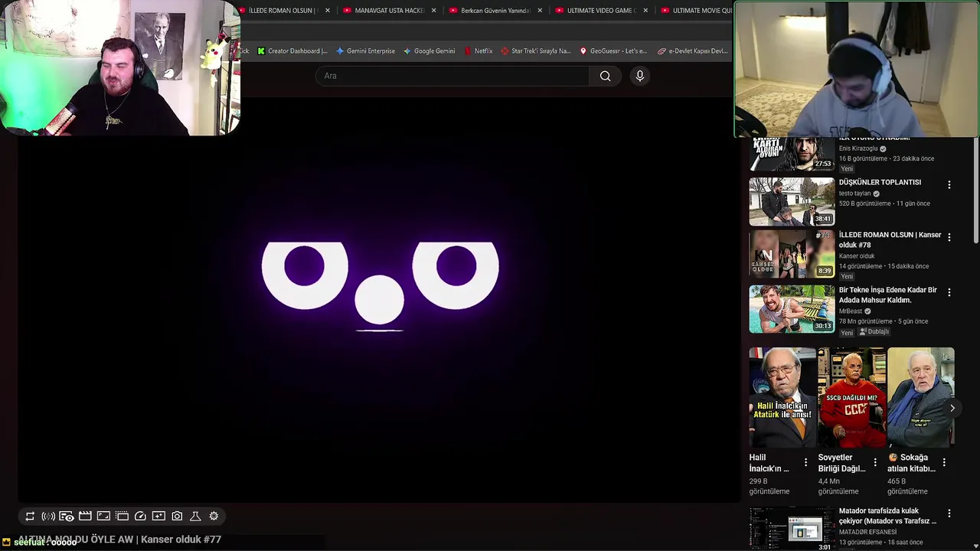Image resolution: width=980 pixels, height=551 pixels.
Task: Toggle the hide-UI eye icon
Action: pos(67,517)
